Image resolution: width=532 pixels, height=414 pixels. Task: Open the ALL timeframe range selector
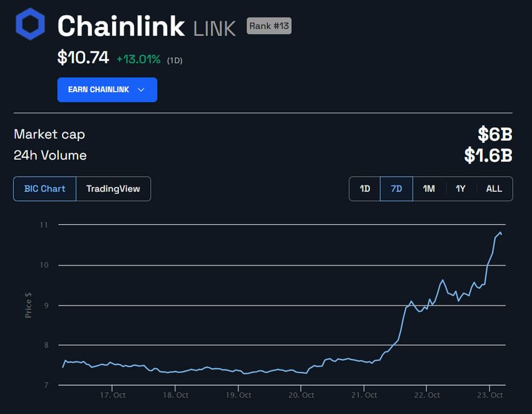[x=494, y=189]
